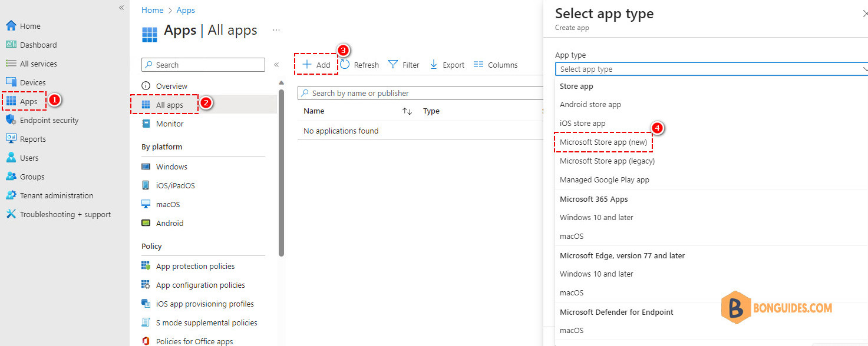
Task: Export the apps list
Action: (x=447, y=65)
